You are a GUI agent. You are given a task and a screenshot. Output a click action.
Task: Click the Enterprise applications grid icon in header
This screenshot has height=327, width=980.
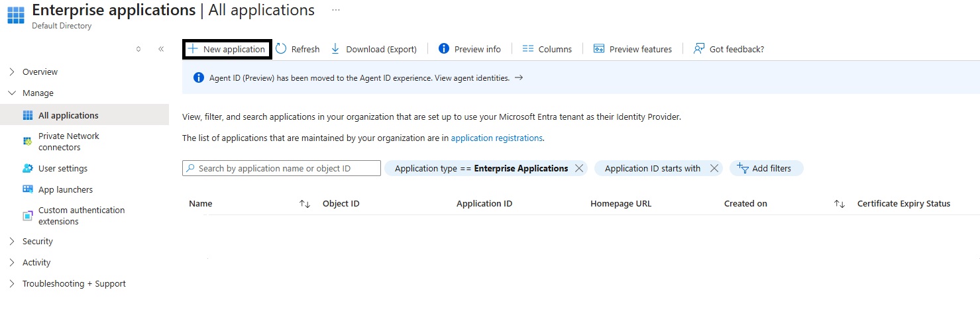15,15
